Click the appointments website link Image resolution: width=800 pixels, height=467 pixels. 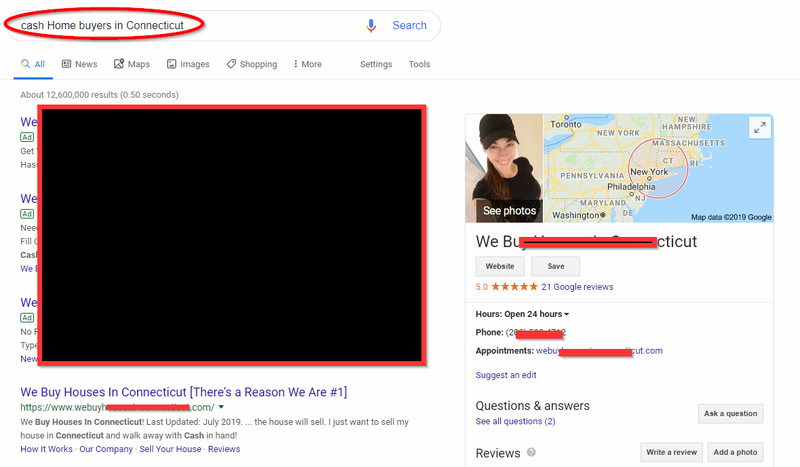(599, 351)
